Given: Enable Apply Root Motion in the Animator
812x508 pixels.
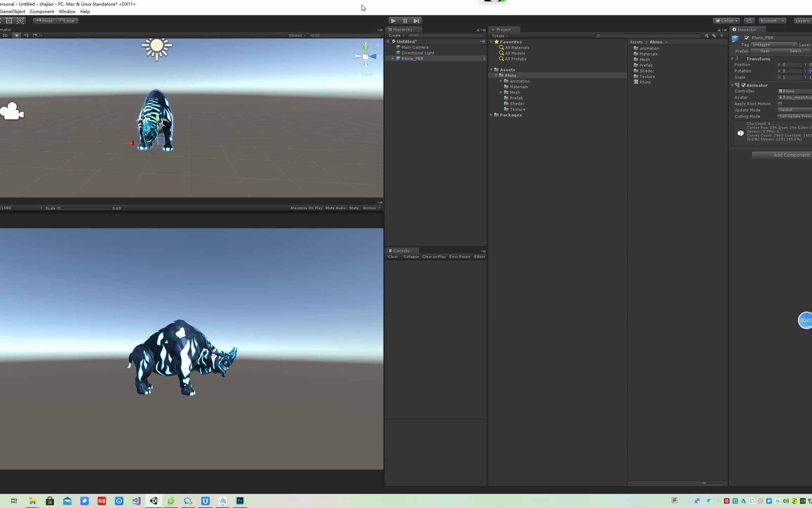Looking at the screenshot, I should (x=780, y=103).
